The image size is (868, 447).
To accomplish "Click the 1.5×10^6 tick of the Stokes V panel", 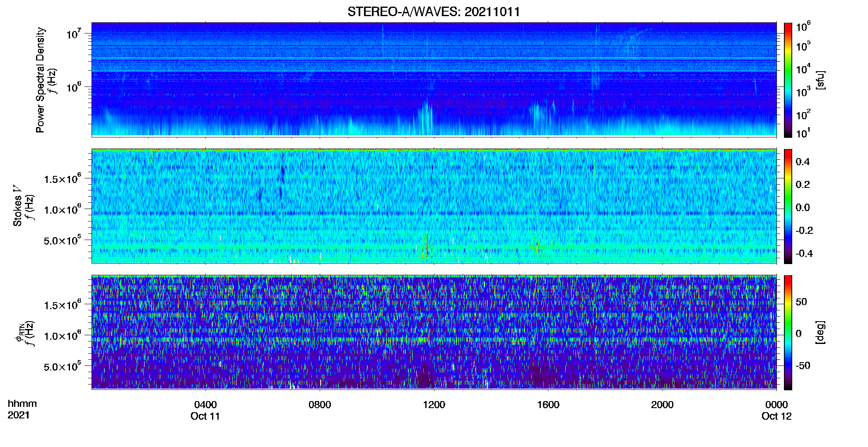I will point(63,179).
